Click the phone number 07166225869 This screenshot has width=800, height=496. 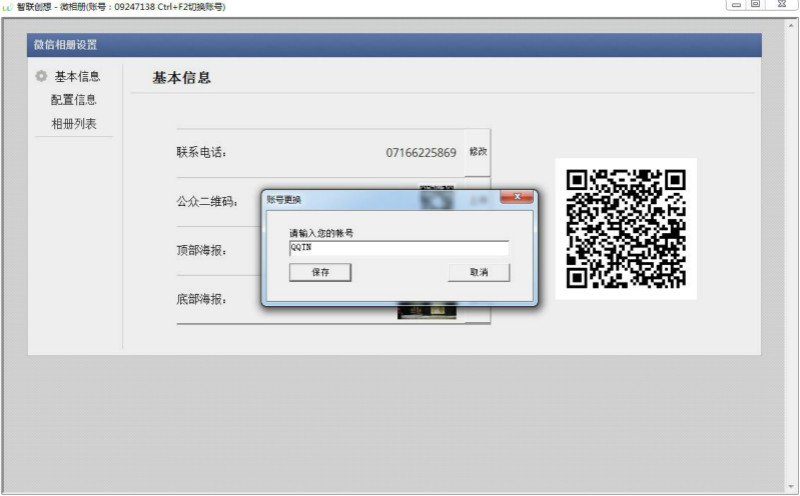[x=421, y=153]
